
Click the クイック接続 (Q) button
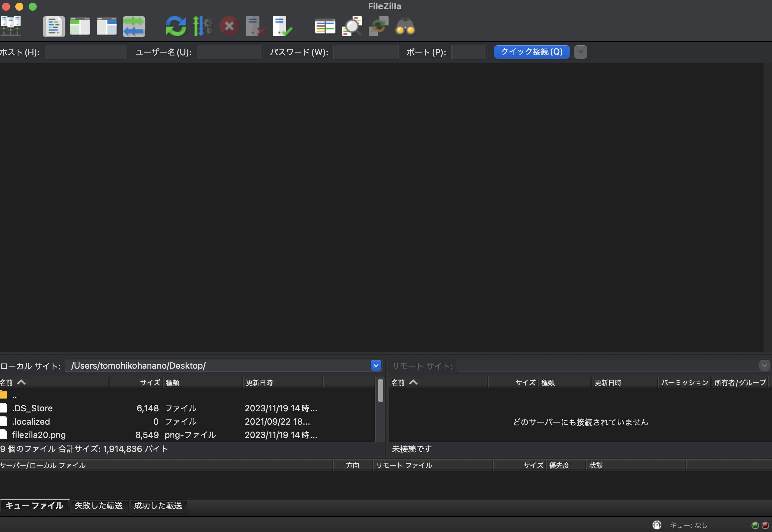(532, 52)
